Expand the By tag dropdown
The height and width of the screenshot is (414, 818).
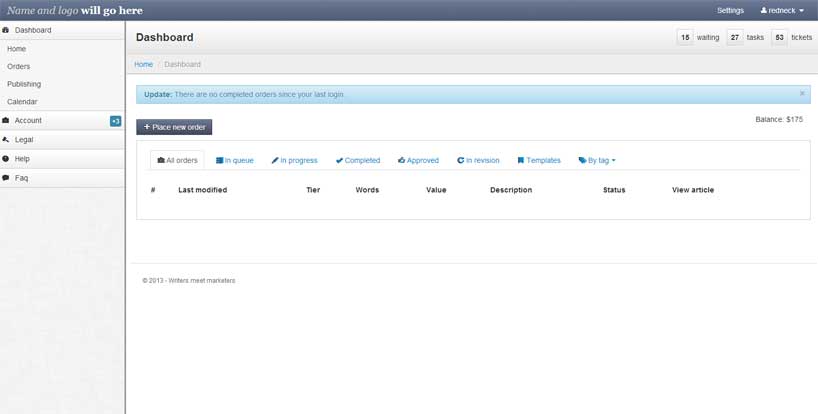597,160
